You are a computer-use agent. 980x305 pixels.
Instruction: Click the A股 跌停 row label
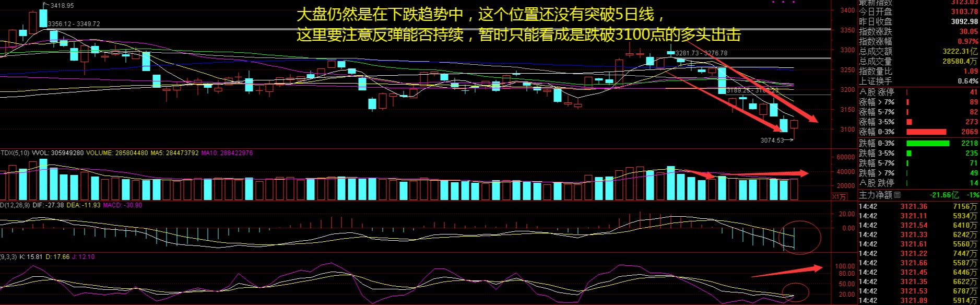point(877,183)
